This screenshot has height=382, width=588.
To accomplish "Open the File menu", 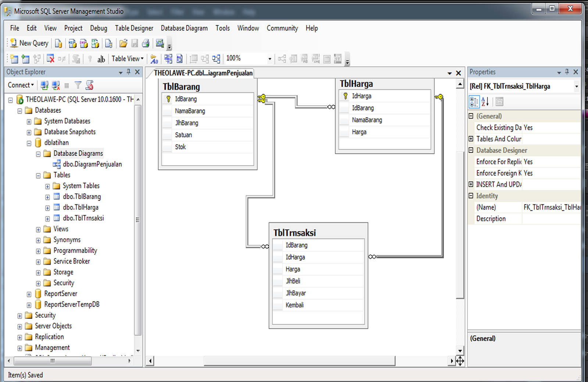I will tap(15, 28).
